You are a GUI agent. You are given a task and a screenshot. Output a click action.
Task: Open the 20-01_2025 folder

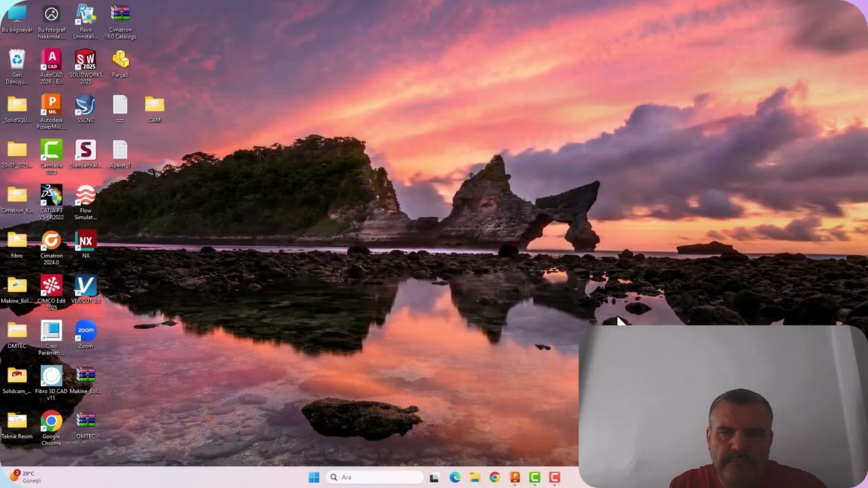click(17, 155)
